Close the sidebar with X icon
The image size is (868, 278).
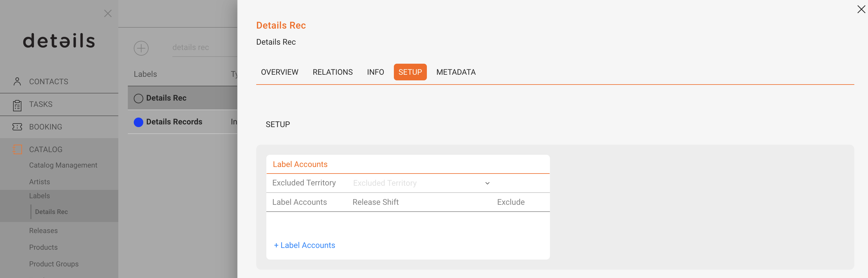pos(108,13)
